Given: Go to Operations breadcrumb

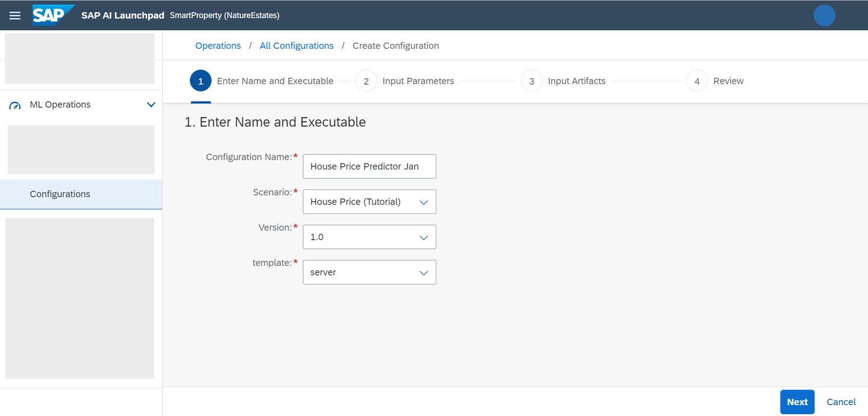Looking at the screenshot, I should coord(218,46).
